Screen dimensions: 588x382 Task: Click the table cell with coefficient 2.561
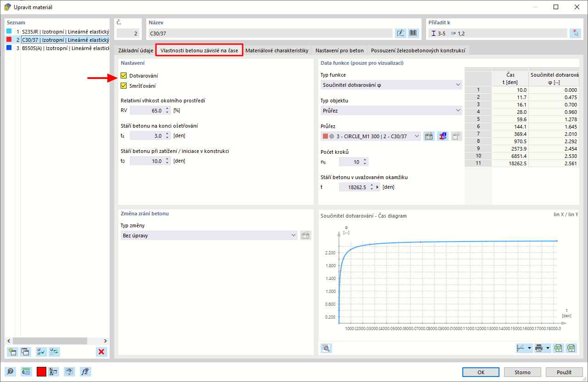(x=554, y=163)
